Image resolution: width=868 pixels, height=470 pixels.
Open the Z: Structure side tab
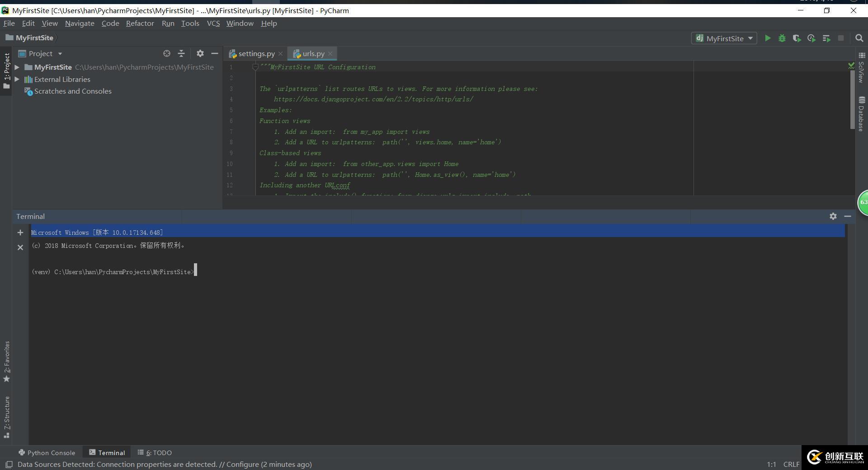pyautogui.click(x=6, y=417)
